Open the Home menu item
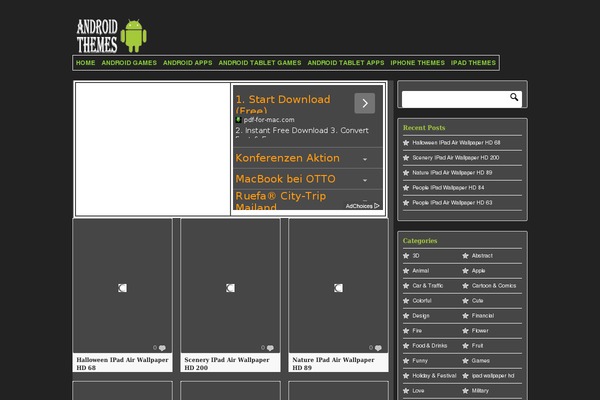Image resolution: width=600 pixels, height=400 pixels. [x=85, y=63]
